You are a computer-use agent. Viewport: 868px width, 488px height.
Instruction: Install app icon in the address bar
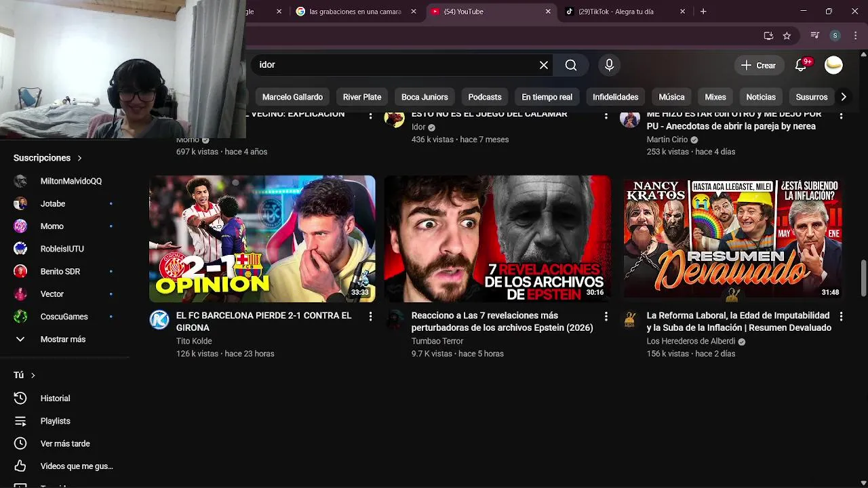(768, 35)
